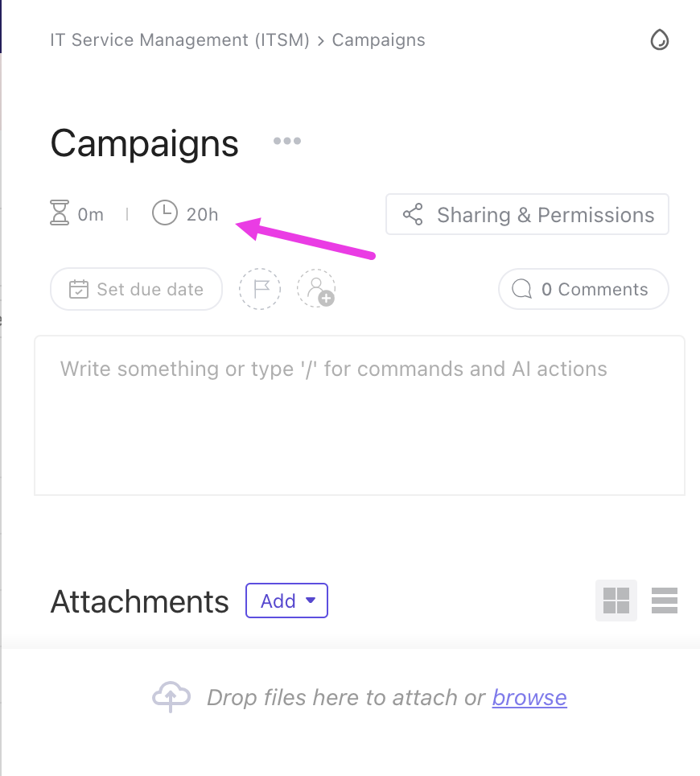
Task: Open the Set due date picker
Action: pos(136,289)
